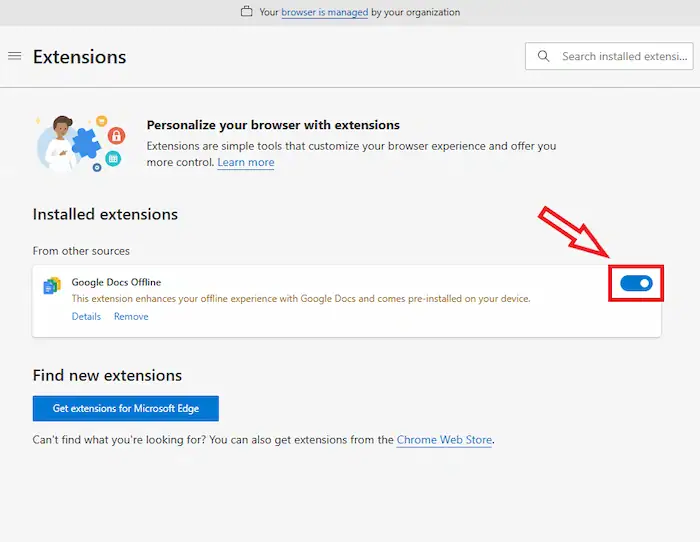
Task: Click the Find new extensions heading
Action: tap(107, 376)
